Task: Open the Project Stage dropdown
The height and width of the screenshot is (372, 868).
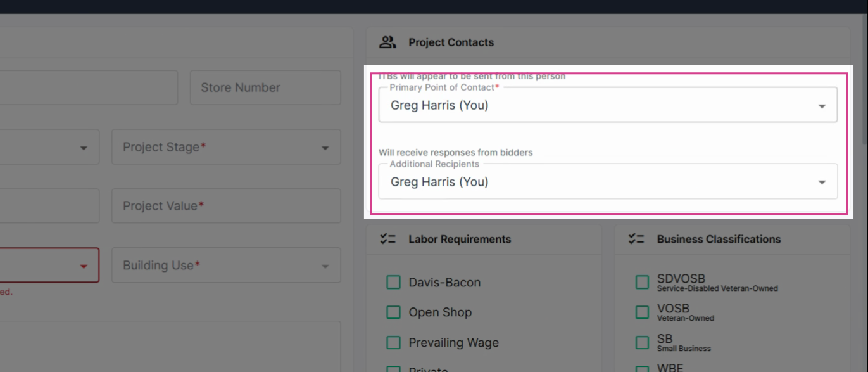Action: point(227,147)
